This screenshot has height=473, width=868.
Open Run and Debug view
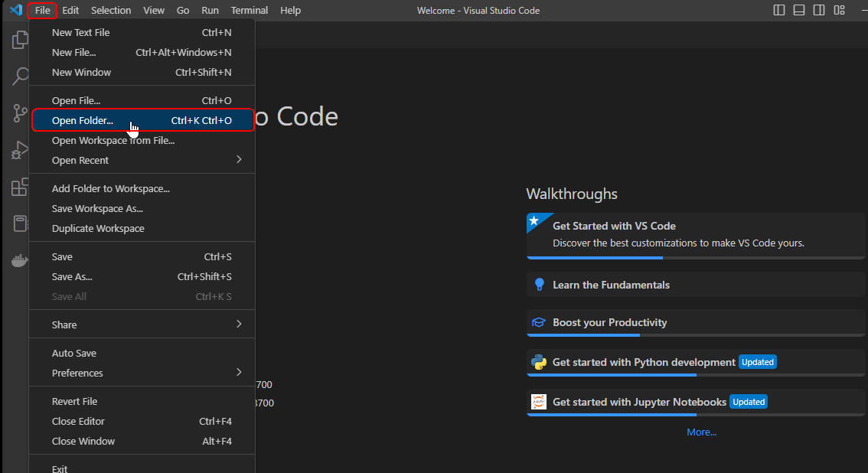(x=20, y=150)
